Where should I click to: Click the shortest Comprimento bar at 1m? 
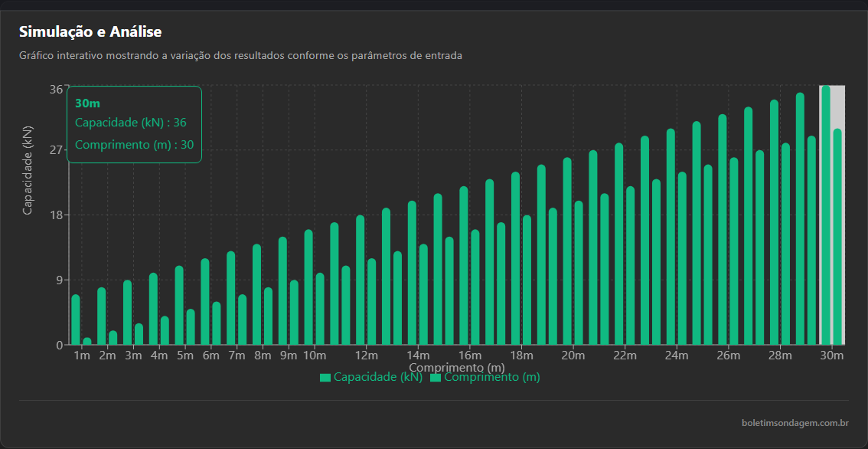87,341
